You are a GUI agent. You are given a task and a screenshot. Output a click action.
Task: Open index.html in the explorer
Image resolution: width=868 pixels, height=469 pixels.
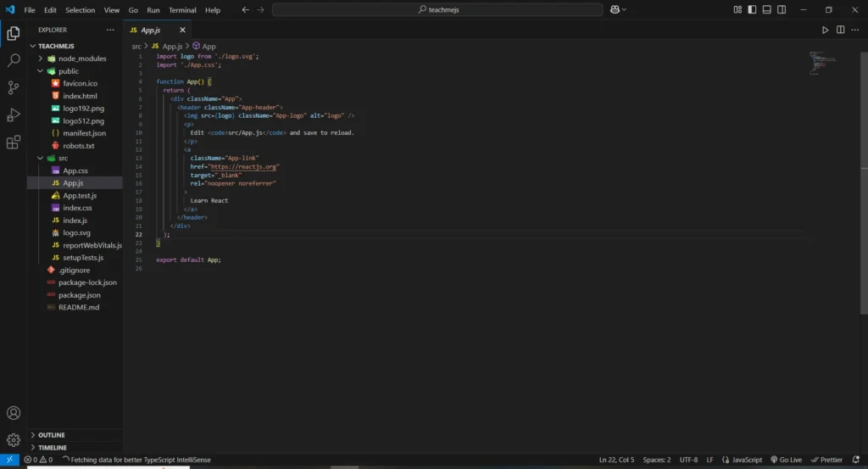tap(80, 96)
